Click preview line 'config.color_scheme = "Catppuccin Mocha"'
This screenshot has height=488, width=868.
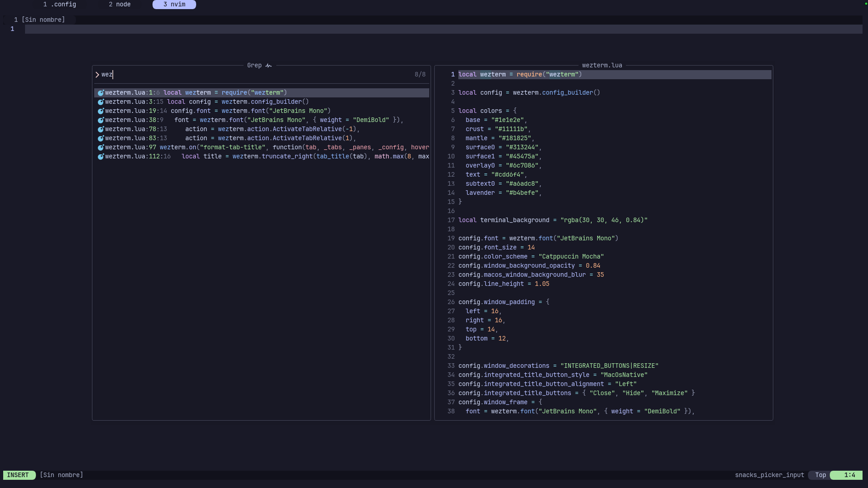pyautogui.click(x=531, y=257)
